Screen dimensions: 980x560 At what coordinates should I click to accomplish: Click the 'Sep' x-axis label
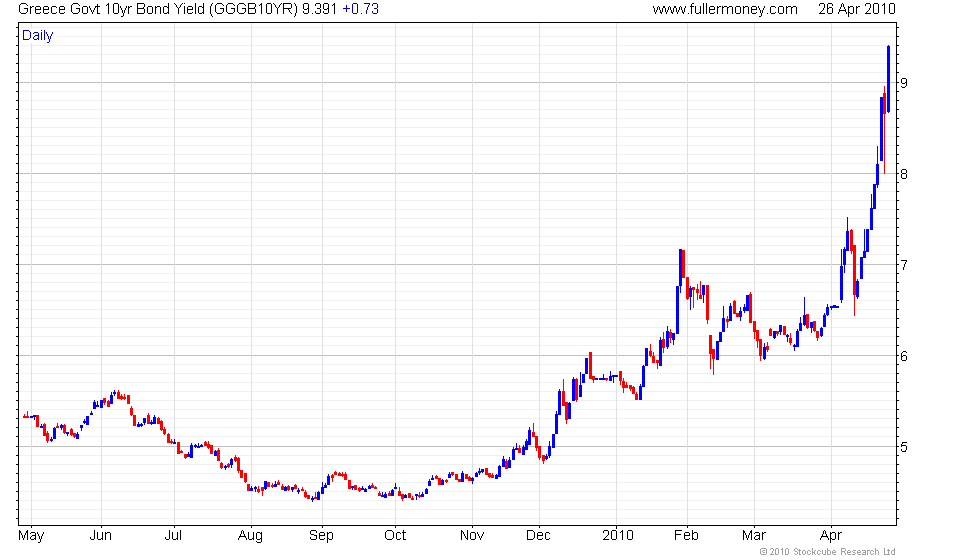[321, 536]
